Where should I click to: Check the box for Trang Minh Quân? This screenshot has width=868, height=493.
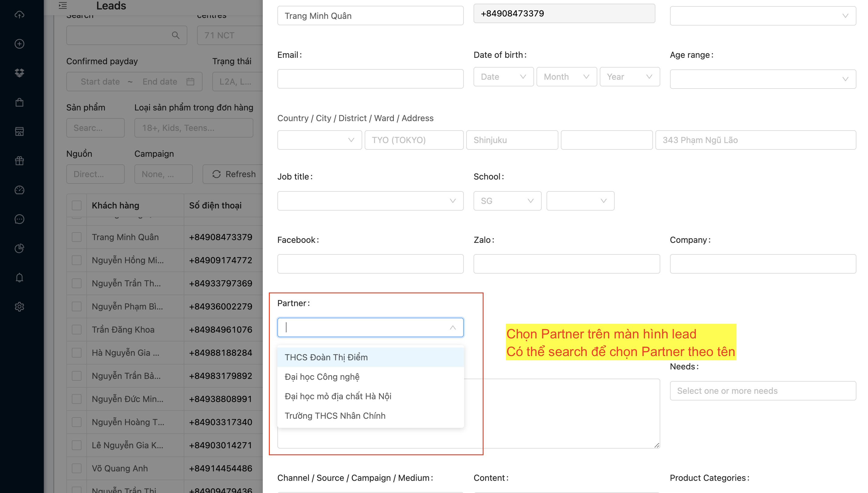[76, 237]
